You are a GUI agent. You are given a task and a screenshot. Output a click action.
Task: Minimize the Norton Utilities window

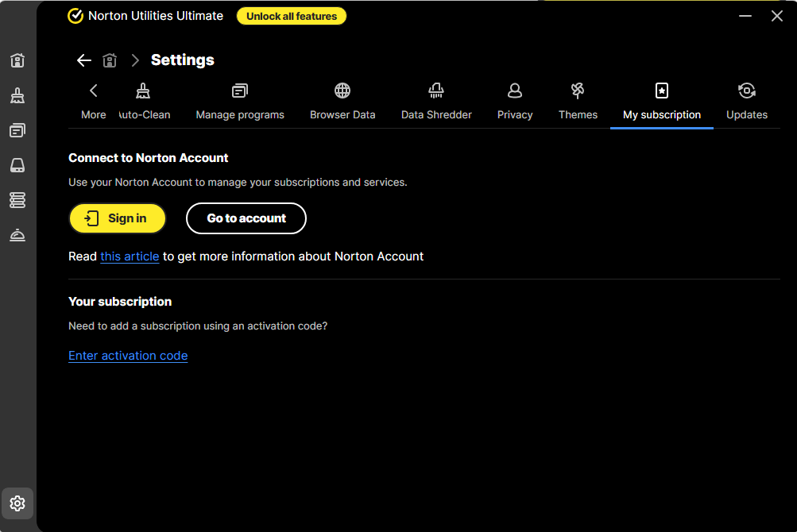745,16
